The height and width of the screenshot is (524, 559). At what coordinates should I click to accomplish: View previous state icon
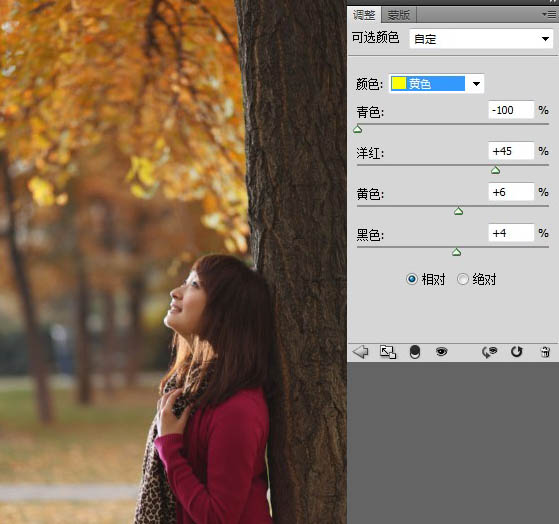(489, 352)
